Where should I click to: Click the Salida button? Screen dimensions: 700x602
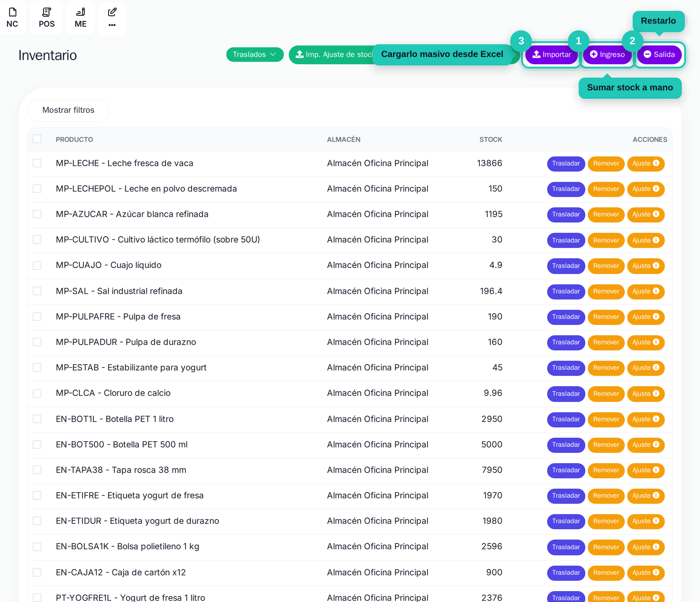tap(659, 54)
